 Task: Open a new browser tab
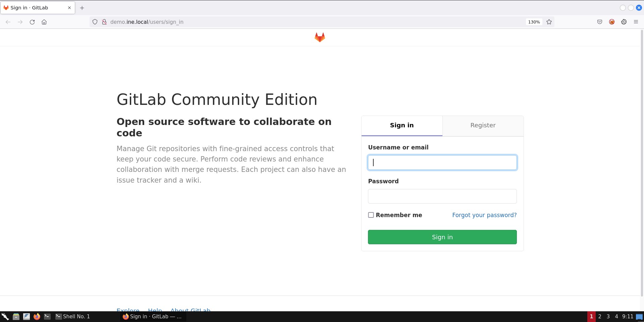coord(82,8)
